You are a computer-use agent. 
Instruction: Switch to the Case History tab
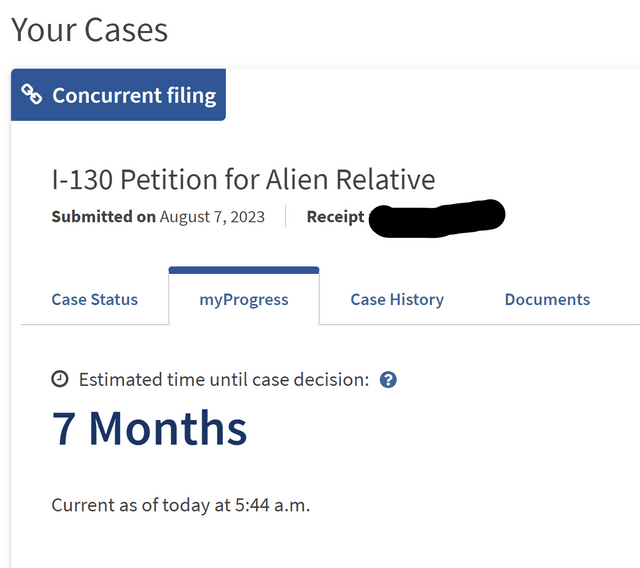point(397,300)
